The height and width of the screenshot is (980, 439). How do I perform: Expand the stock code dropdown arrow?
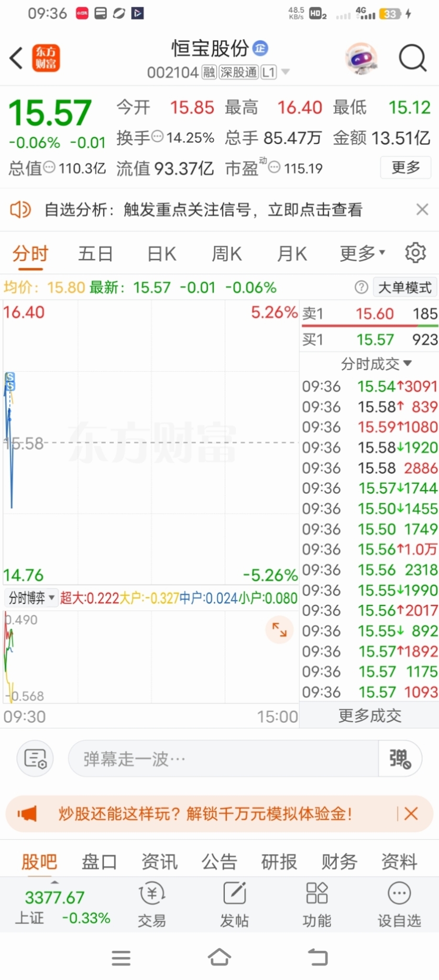coord(285,72)
